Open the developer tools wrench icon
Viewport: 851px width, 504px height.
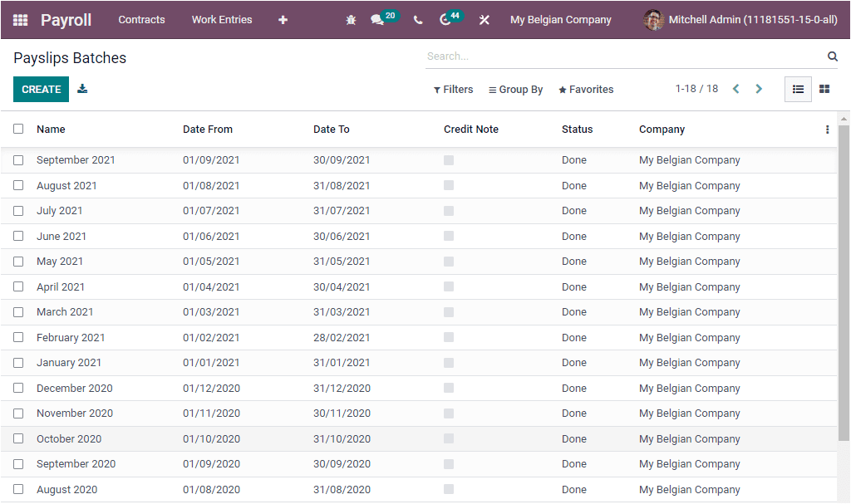point(485,19)
